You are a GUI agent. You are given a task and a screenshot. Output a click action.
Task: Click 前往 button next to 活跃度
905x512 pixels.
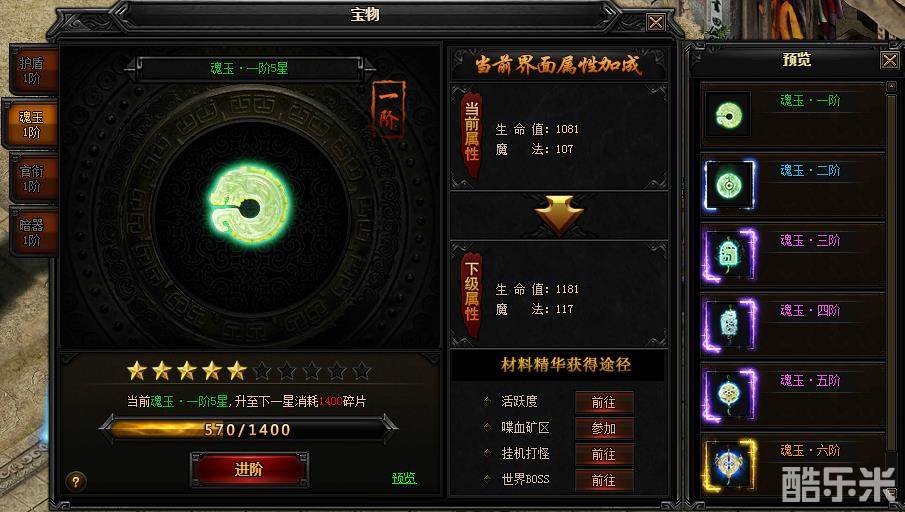click(x=604, y=402)
